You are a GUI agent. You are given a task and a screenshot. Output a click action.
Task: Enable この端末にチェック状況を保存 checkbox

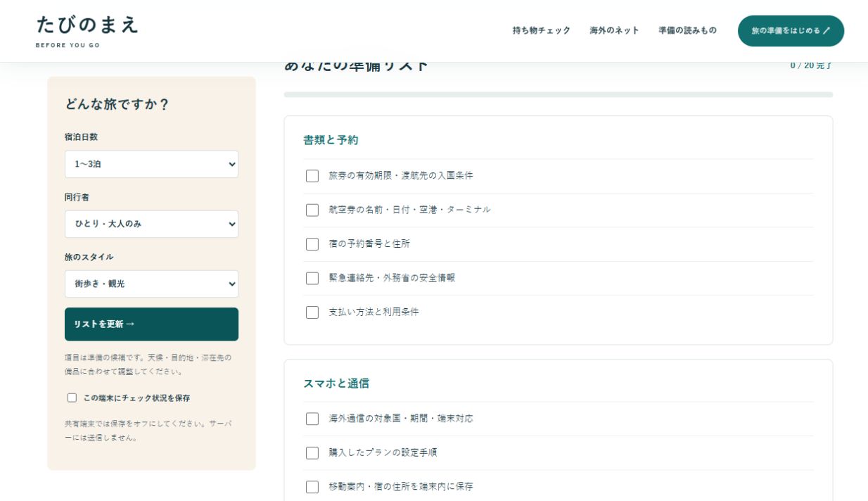(72, 398)
